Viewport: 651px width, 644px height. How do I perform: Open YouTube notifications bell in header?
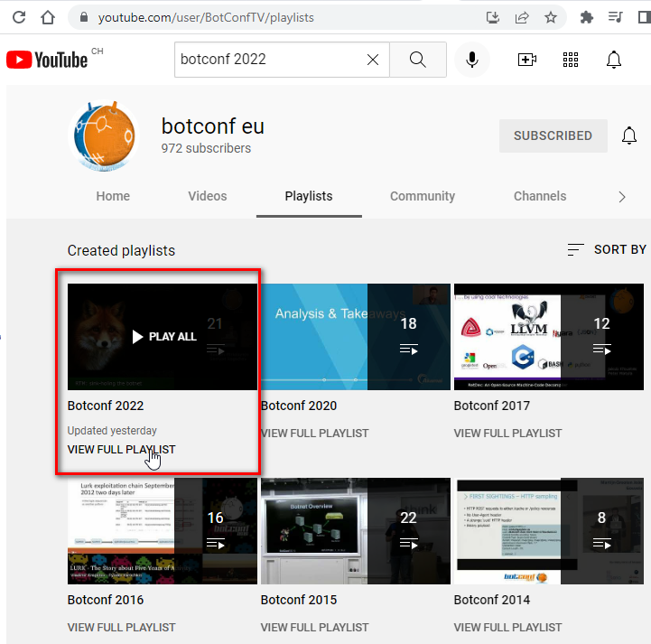(614, 60)
